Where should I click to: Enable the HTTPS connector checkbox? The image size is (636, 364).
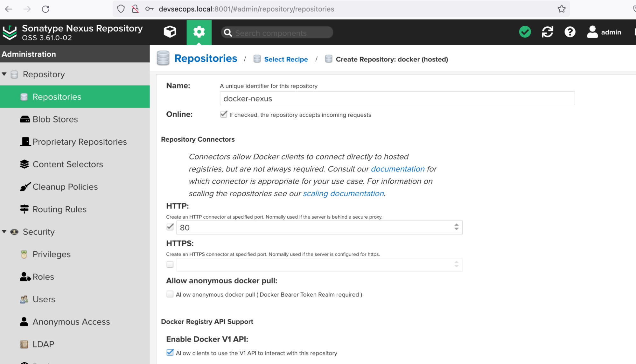[x=170, y=264]
